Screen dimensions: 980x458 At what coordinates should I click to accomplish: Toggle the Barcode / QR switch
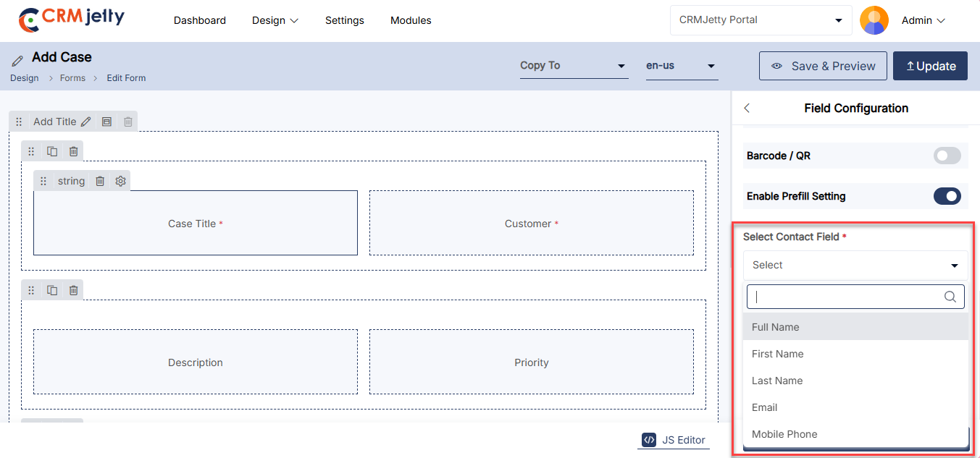pos(947,156)
